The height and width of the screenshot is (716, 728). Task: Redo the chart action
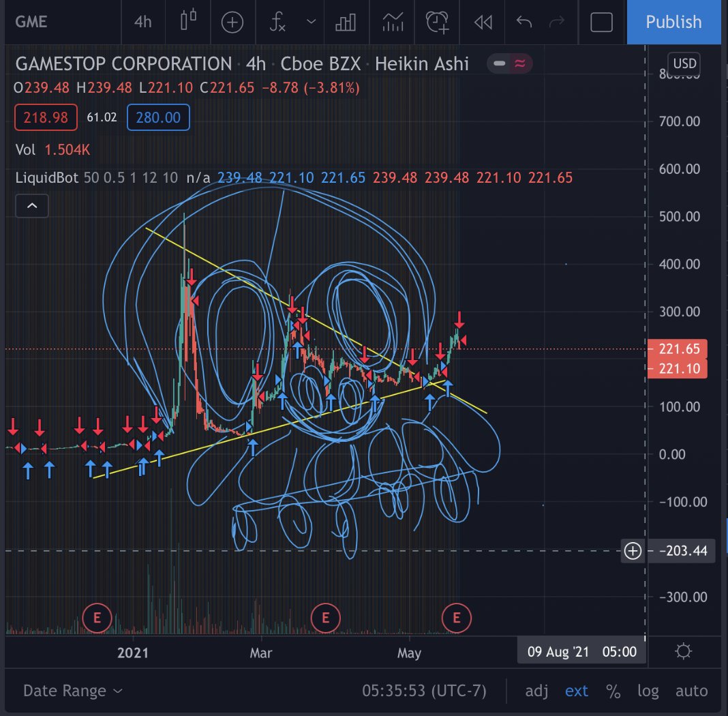(557, 21)
